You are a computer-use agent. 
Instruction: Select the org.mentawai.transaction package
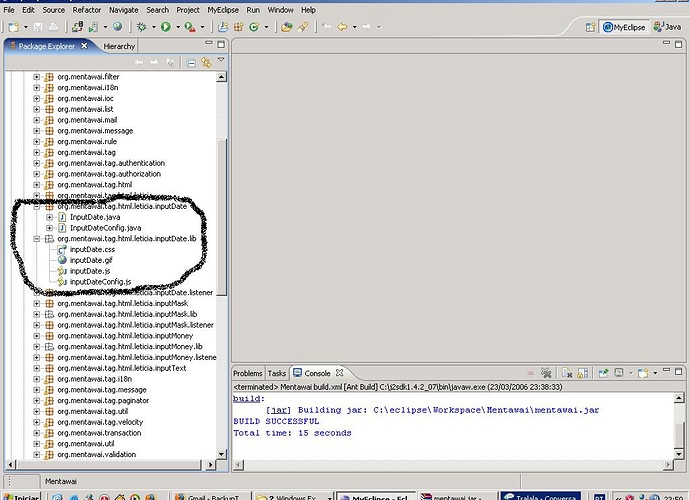99,433
